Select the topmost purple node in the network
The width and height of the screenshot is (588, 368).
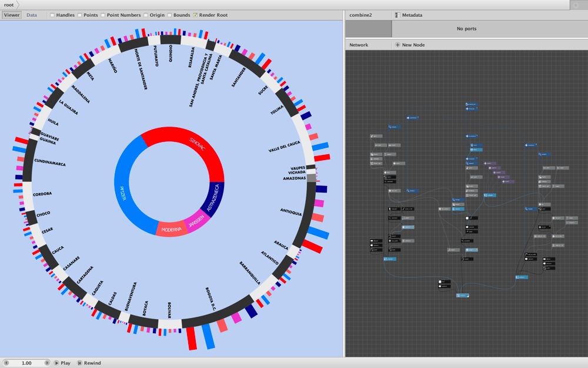[490, 163]
